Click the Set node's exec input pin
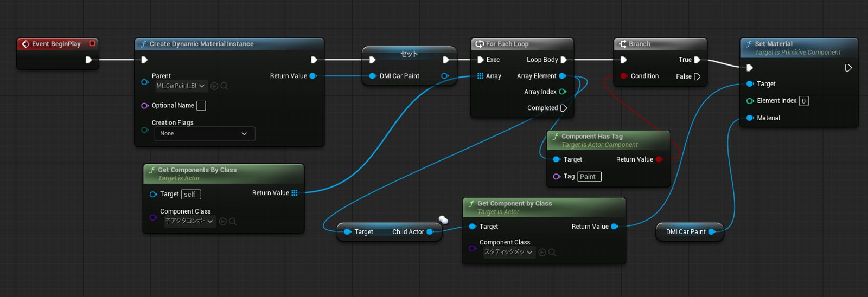Image resolution: width=868 pixels, height=297 pixels. tap(372, 60)
